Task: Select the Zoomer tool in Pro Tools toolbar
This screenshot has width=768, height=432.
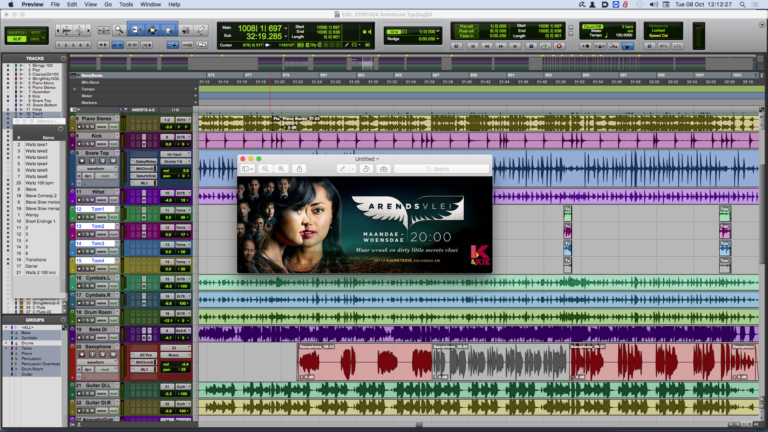Action: point(119,30)
